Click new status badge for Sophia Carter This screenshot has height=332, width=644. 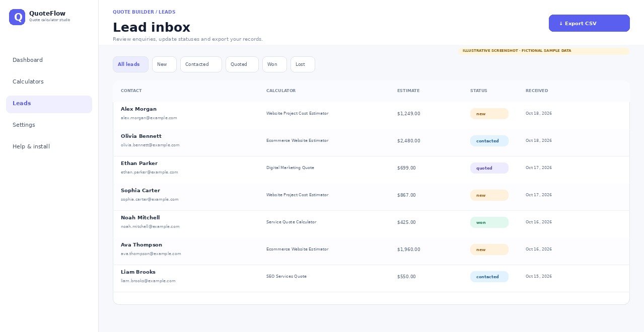489,195
